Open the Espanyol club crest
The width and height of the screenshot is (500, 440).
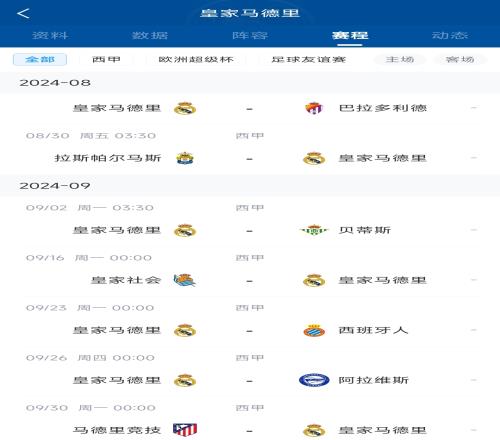point(314,330)
